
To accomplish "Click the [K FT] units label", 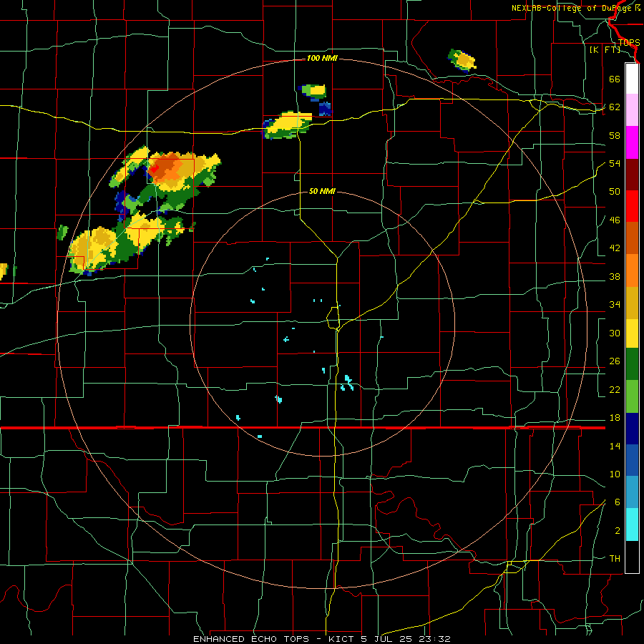I will point(605,49).
